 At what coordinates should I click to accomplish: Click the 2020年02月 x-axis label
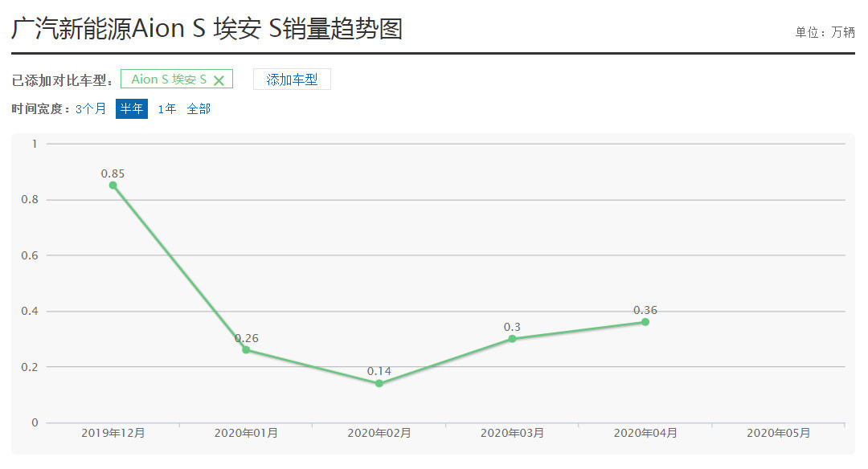[379, 433]
